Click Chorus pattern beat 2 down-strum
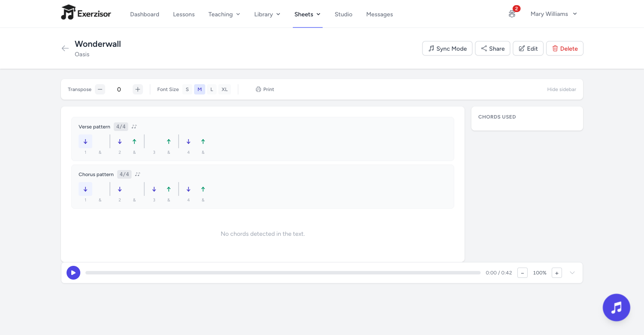Viewport: 644px width, 335px height. coord(120,189)
